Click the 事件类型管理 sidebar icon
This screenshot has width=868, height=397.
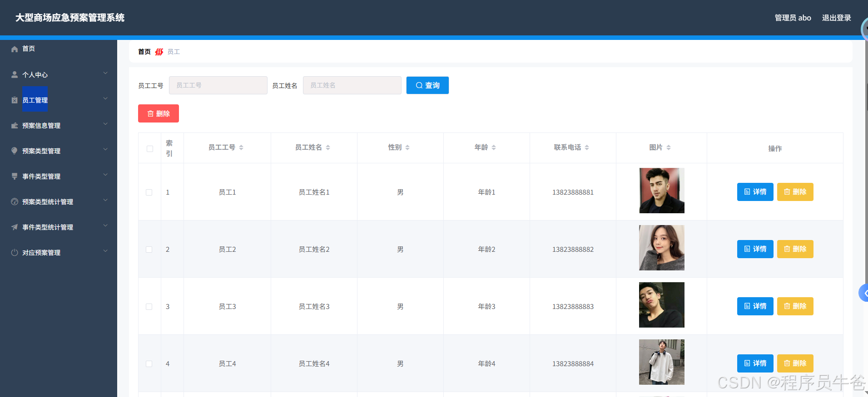pyautogui.click(x=15, y=176)
